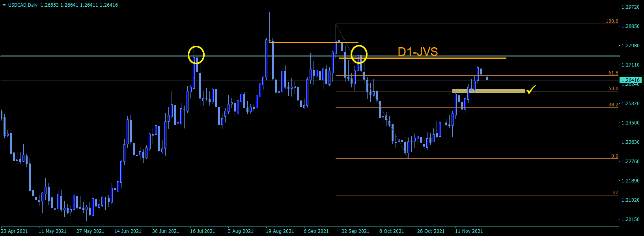644x236 pixels.
Task: Open the chart menu triangle beside USDCAD
Action: [4, 5]
